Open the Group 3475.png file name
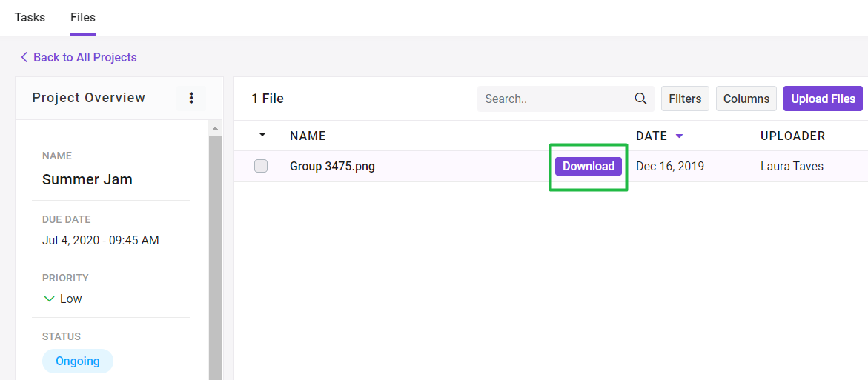The image size is (868, 380). point(332,166)
